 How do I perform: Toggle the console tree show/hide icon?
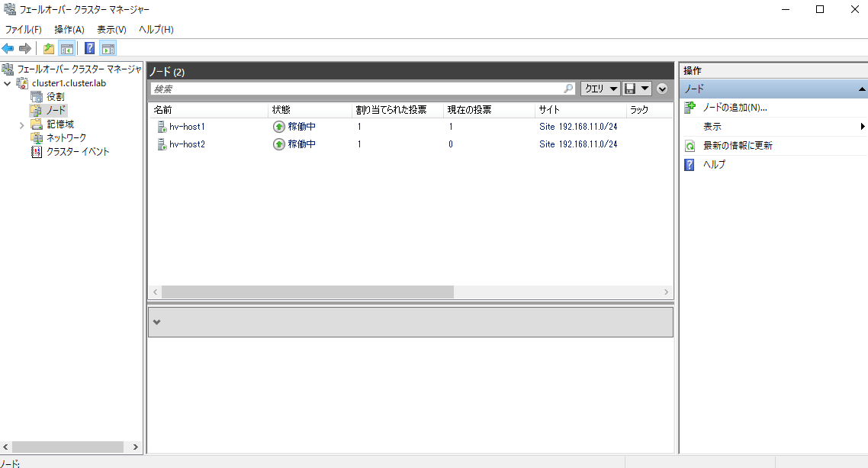[x=66, y=48]
